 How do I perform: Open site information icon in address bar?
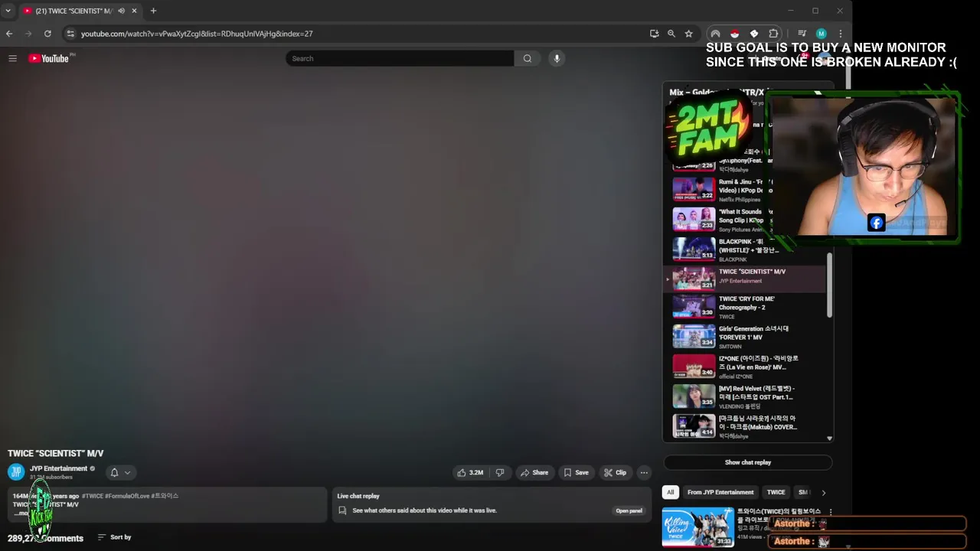pos(70,34)
